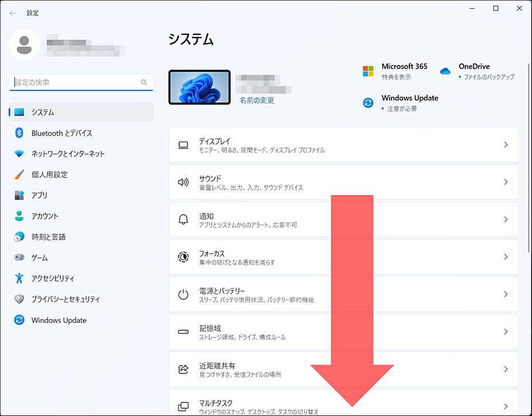Select the ネットワークとインターネット globe icon
Viewport: 532px width, 416px height.
[18, 154]
